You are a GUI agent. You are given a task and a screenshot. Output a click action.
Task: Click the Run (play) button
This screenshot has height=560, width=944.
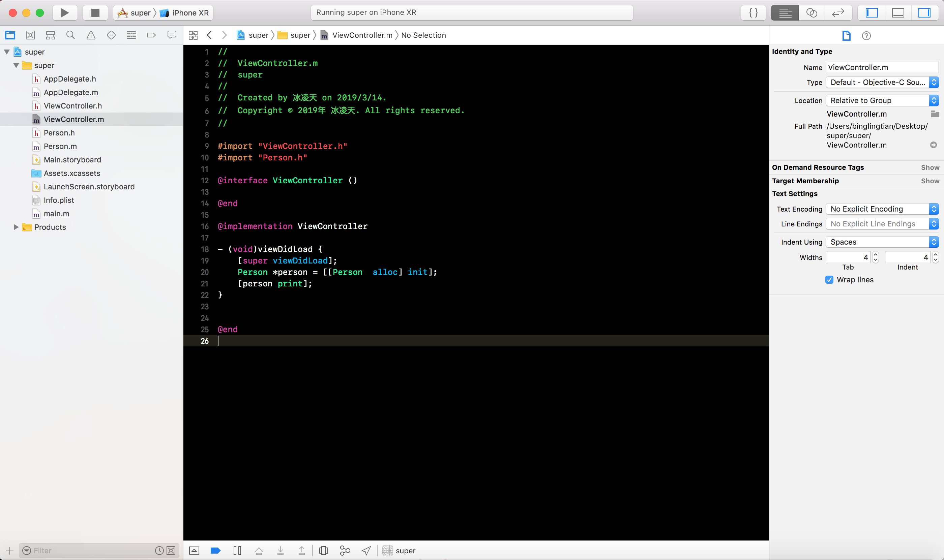point(65,13)
